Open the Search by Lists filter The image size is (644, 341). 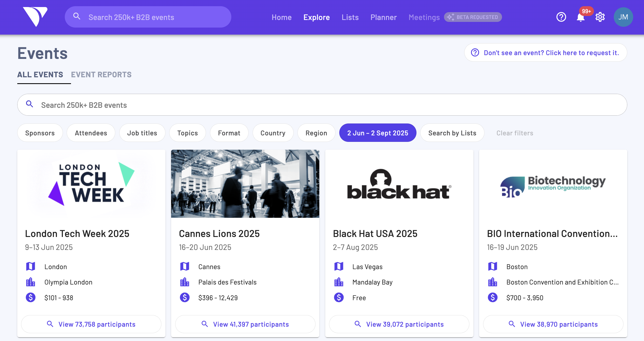pos(452,133)
